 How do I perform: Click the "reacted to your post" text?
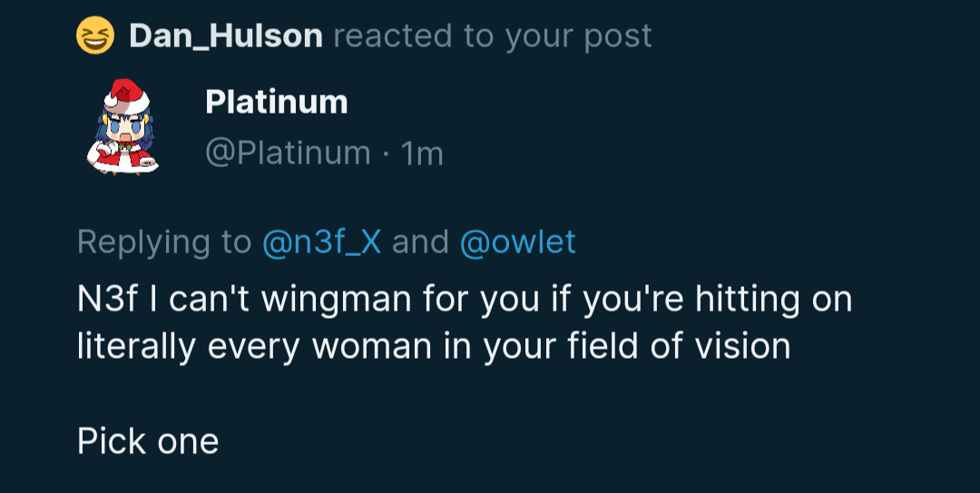tap(492, 36)
